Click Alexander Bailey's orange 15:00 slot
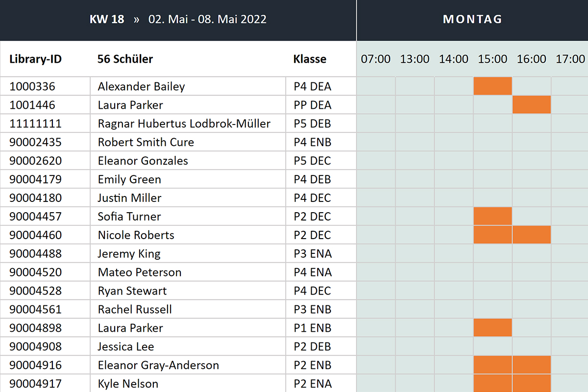 click(x=492, y=86)
